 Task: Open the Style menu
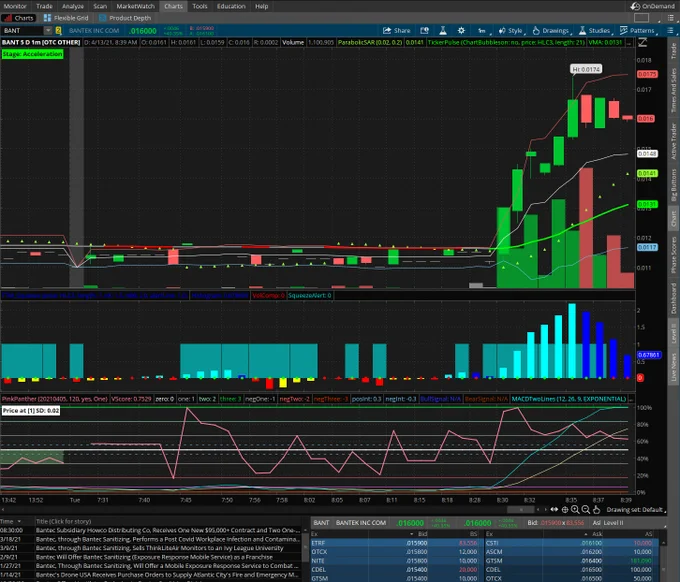(x=511, y=30)
